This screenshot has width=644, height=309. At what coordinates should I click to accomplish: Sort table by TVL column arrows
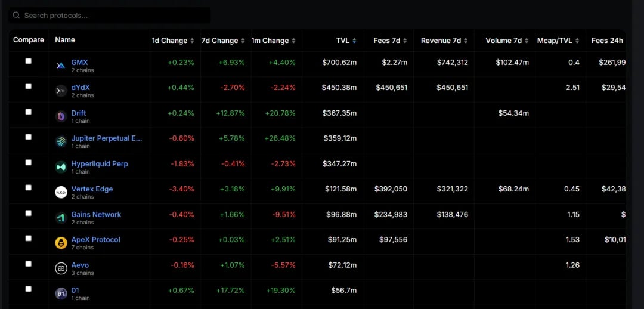(354, 41)
